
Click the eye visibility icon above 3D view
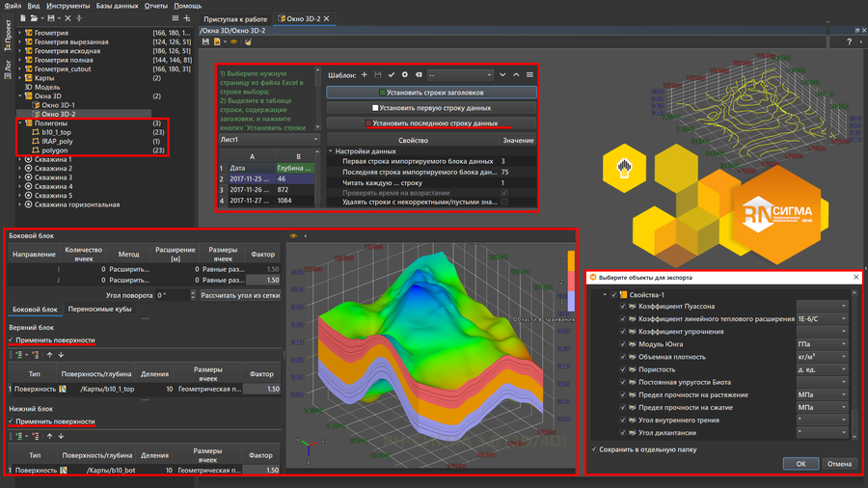(x=294, y=235)
